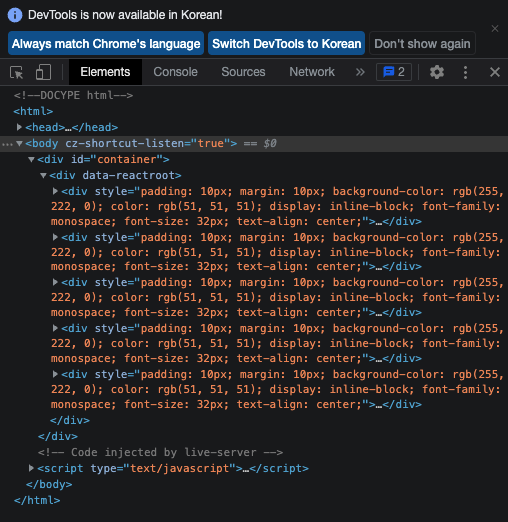Select the closing html tag
Viewport: 508px width, 522px height.
click(37, 500)
